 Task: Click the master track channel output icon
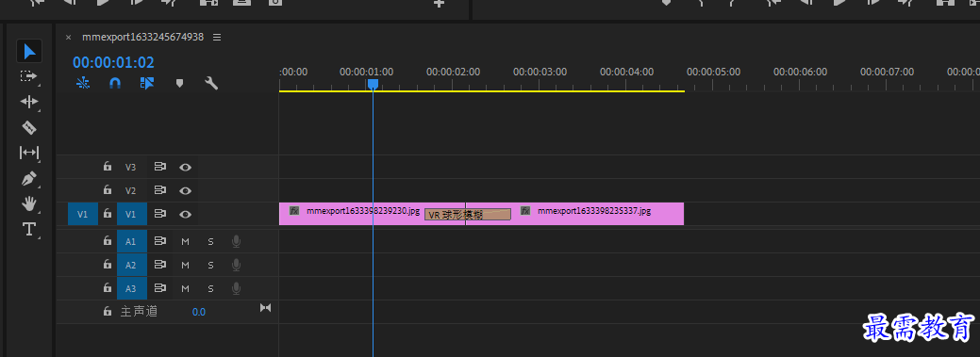coord(266,308)
